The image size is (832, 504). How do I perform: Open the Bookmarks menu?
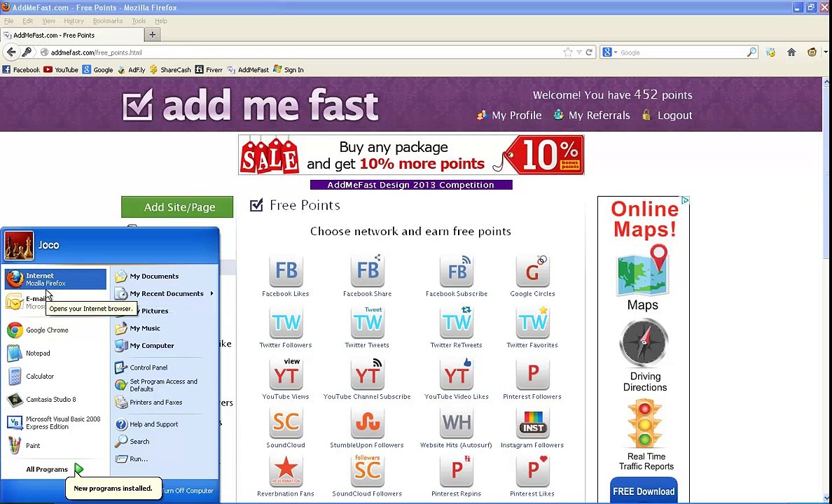pos(108,21)
